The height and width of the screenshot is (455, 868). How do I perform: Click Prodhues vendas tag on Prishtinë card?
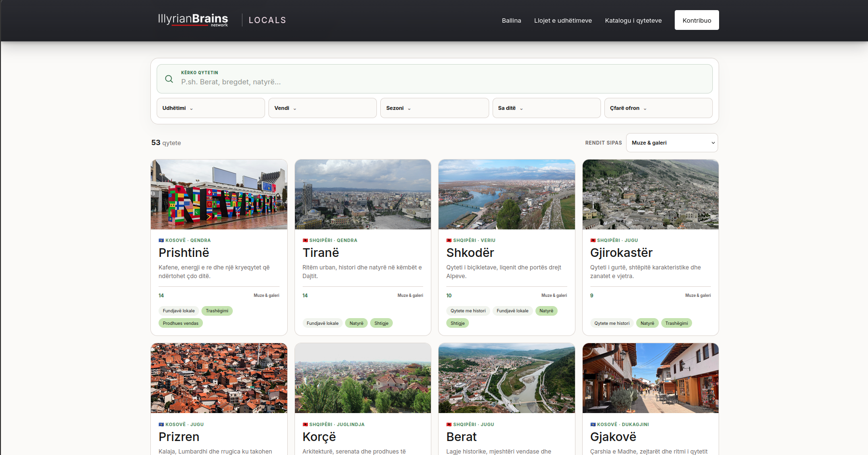181,323
